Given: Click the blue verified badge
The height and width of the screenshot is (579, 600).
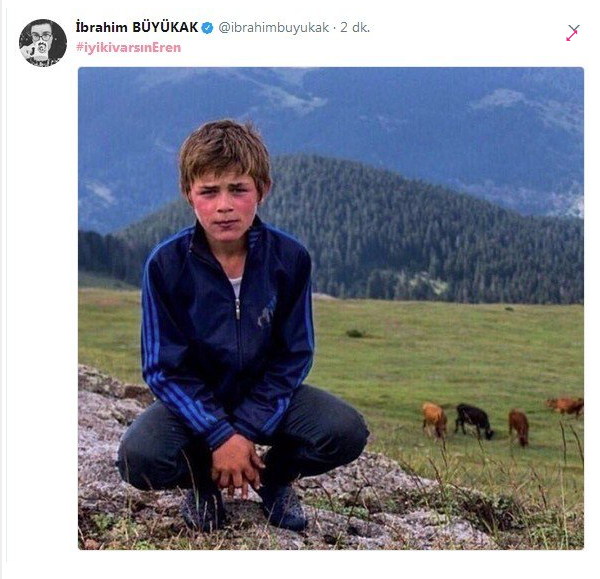Looking at the screenshot, I should pyautogui.click(x=207, y=28).
